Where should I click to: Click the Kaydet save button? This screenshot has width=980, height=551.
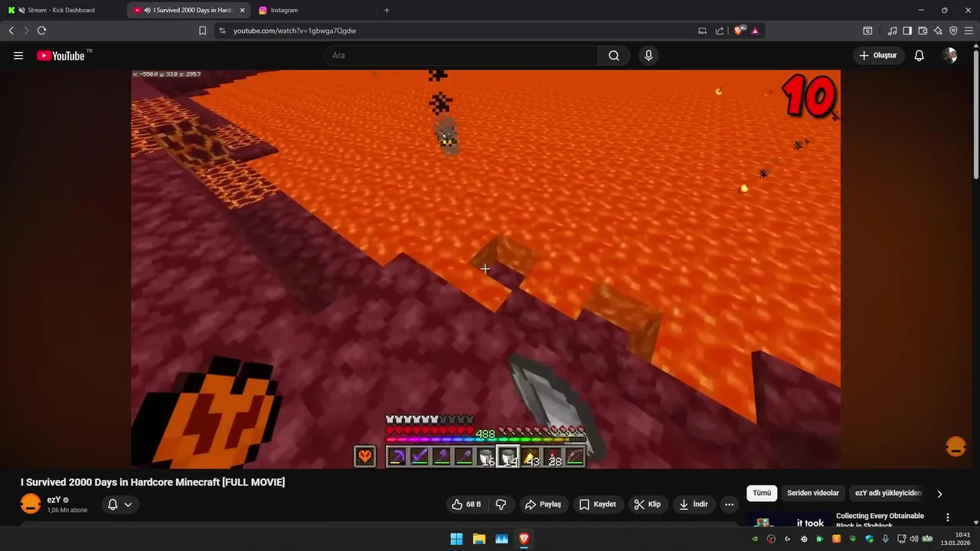pyautogui.click(x=597, y=504)
